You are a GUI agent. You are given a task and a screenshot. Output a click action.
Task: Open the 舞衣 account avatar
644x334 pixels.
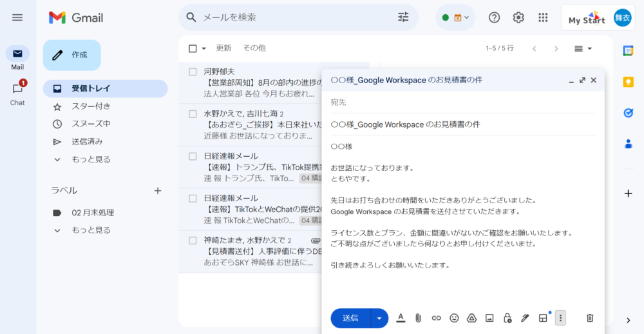[622, 17]
